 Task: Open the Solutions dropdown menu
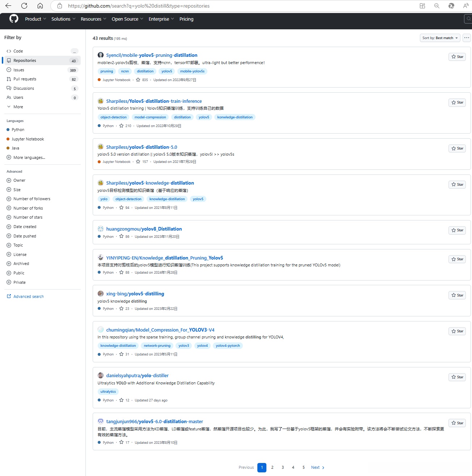point(63,19)
